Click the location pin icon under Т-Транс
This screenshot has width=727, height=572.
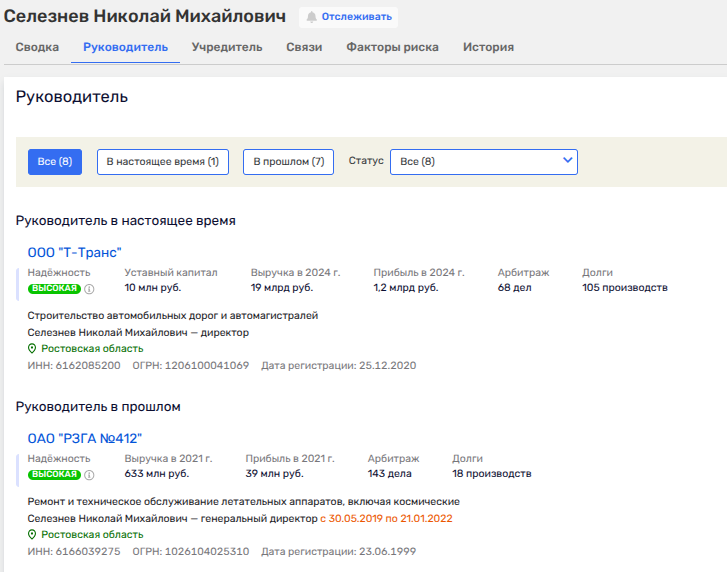[32, 349]
